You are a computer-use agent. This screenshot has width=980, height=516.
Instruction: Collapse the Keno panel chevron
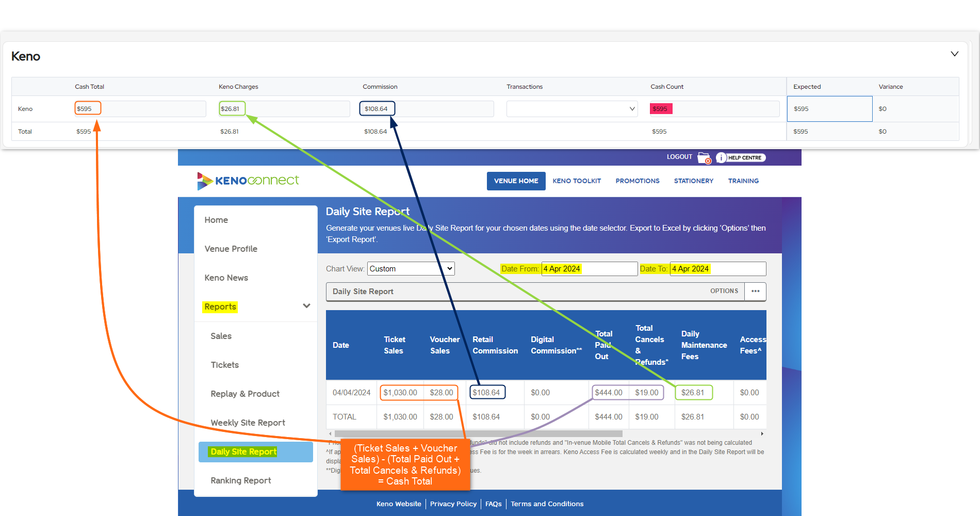[x=954, y=54]
